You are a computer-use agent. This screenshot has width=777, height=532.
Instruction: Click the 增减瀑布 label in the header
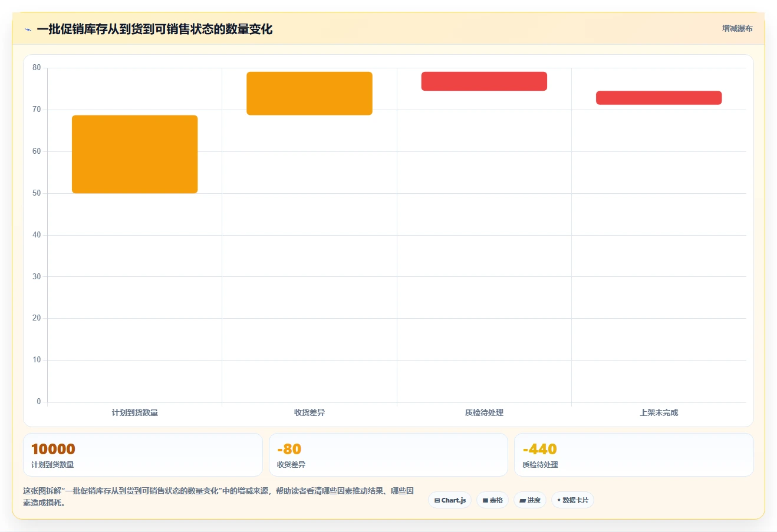pos(738,28)
